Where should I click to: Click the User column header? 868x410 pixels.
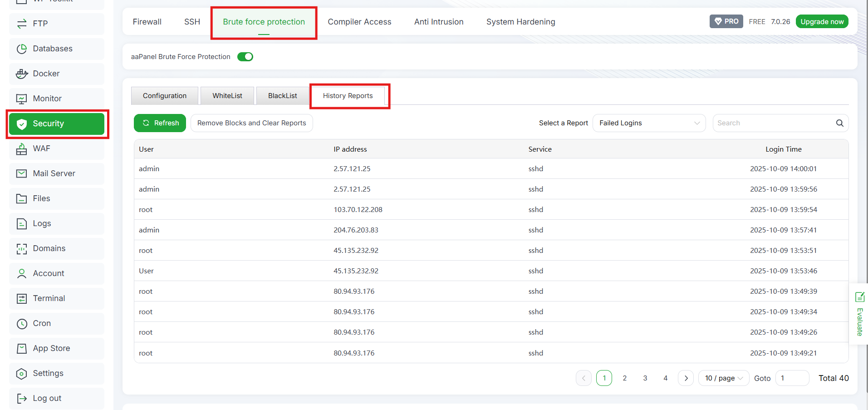tap(146, 149)
